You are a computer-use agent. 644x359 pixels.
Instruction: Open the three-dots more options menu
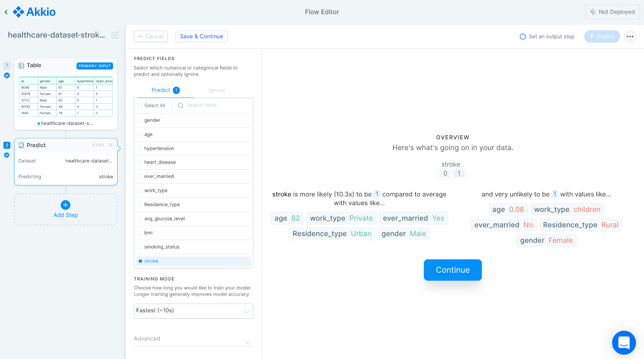(630, 36)
